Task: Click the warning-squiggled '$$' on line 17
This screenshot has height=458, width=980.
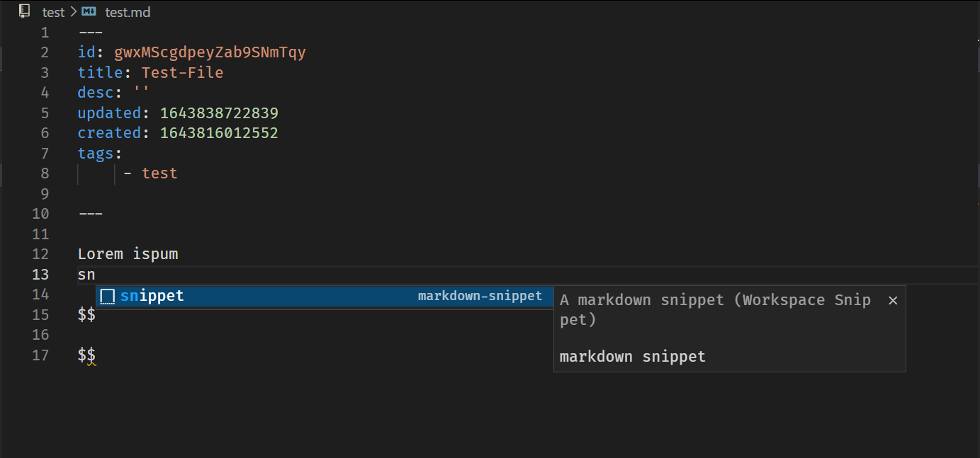Action: 85,355
